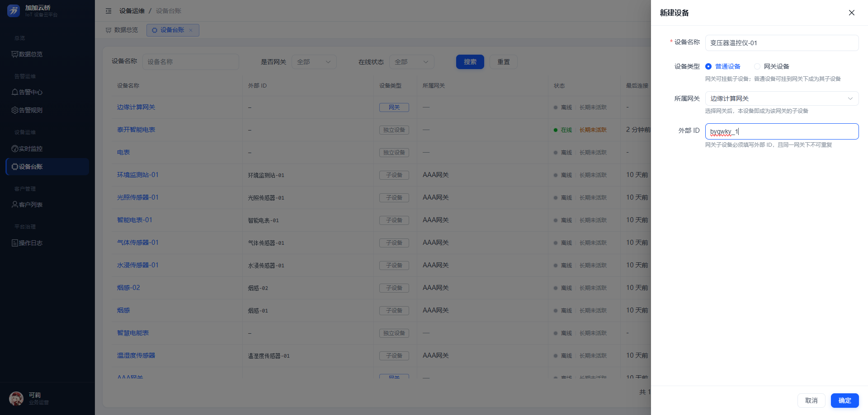Close the 设备台账 tab with its x
Viewport: 868px width, 415px height.
(x=191, y=30)
